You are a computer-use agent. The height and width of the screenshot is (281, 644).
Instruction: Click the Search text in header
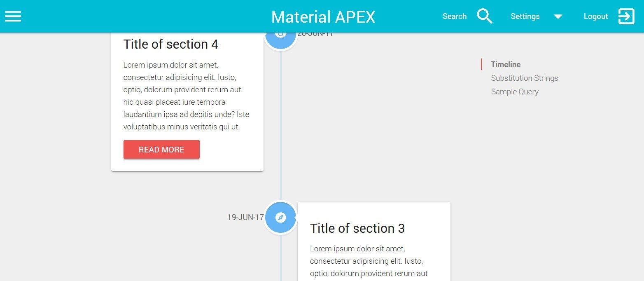point(455,16)
